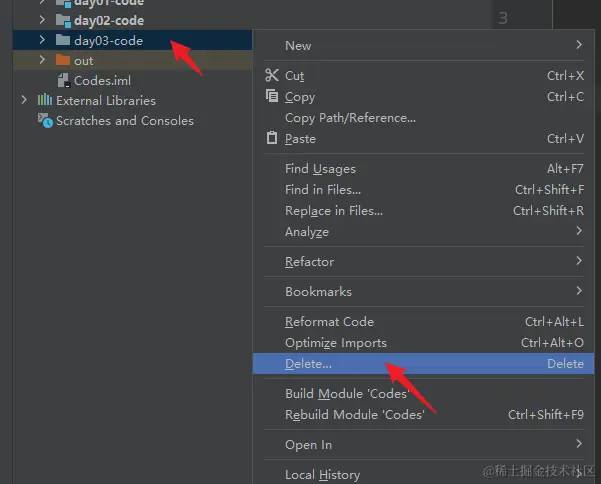
Task: Click the Paste menu label
Action: pos(300,139)
